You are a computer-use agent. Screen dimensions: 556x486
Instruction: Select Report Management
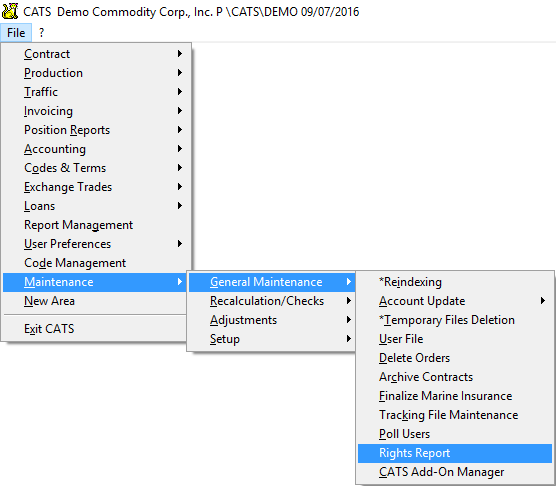[x=96, y=225]
